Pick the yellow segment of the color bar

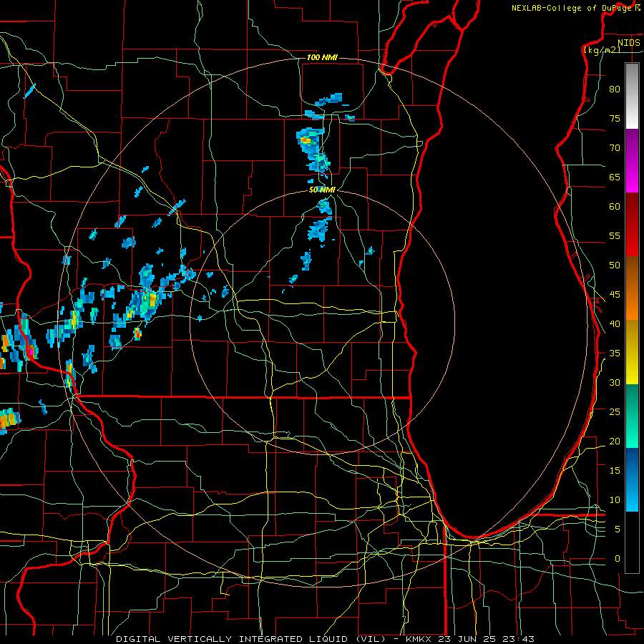(x=632, y=352)
